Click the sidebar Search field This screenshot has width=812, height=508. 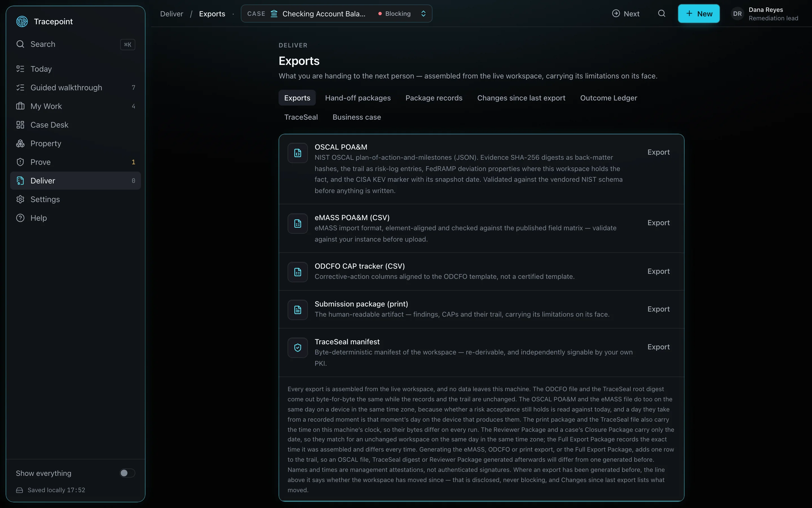pyautogui.click(x=76, y=44)
